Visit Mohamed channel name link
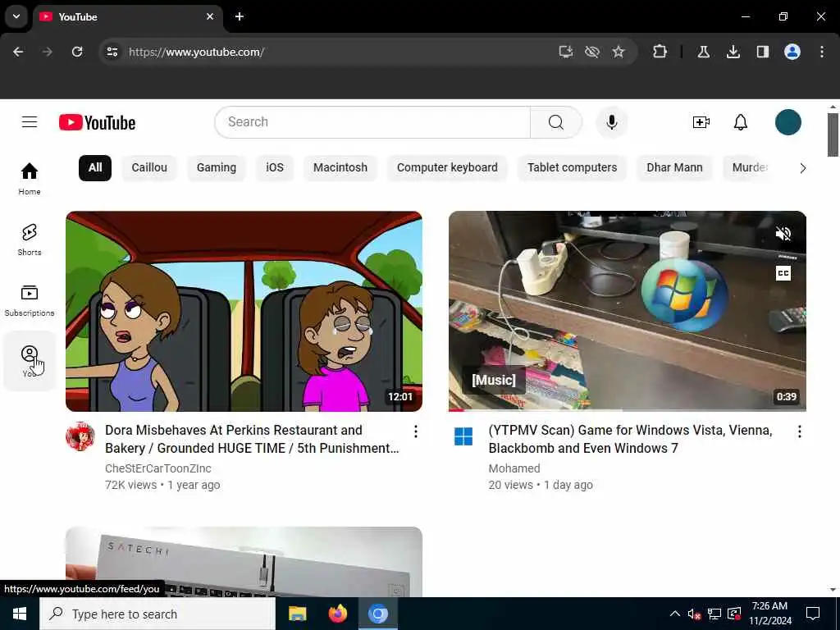The width and height of the screenshot is (840, 630). (514, 468)
